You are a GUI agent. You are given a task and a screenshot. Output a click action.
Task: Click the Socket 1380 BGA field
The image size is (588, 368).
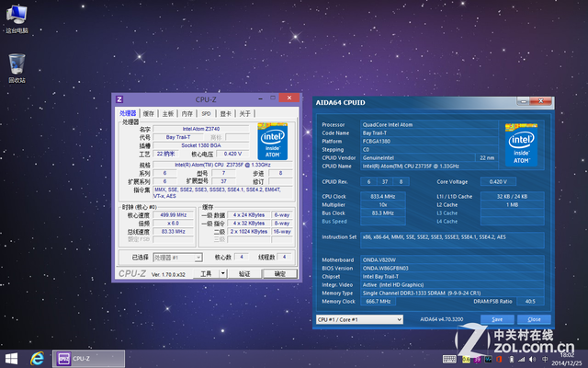(x=201, y=145)
